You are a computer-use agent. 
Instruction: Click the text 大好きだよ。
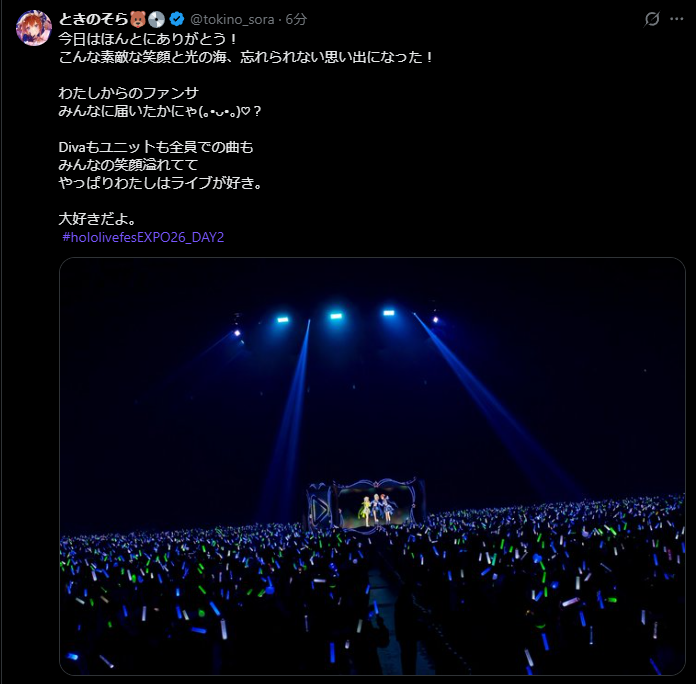pyautogui.click(x=98, y=219)
